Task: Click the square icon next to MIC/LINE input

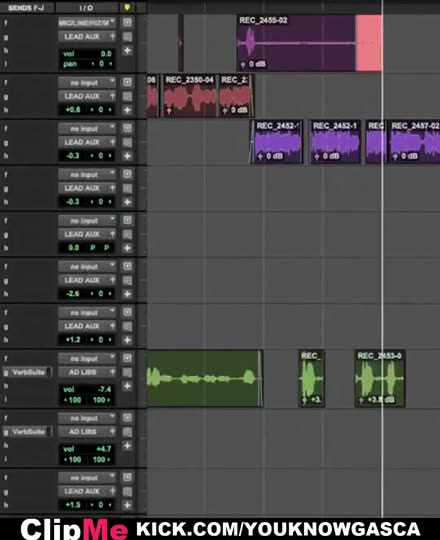Action: coord(127,22)
